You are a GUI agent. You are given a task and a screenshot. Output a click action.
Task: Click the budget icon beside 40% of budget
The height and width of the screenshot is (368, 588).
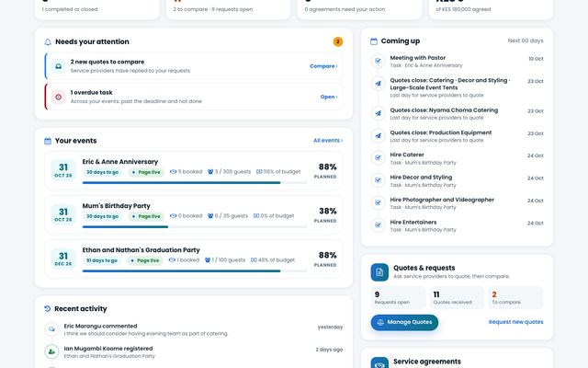tap(254, 259)
